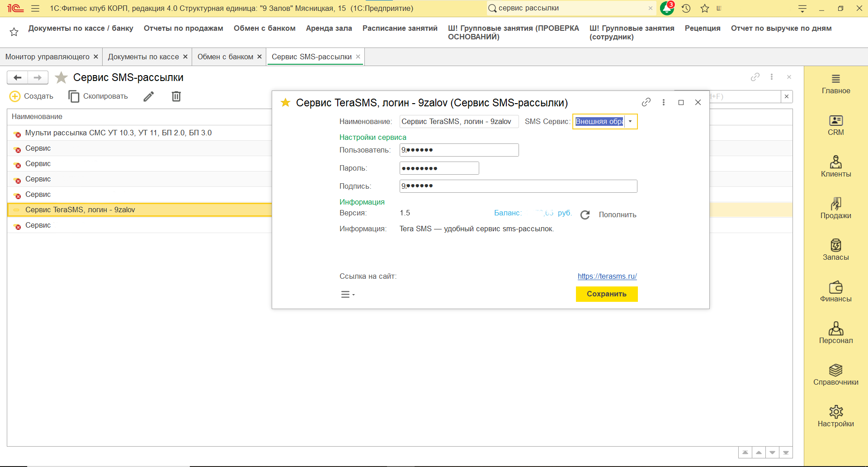Click the pencil edit icon in list toolbar

tap(149, 96)
